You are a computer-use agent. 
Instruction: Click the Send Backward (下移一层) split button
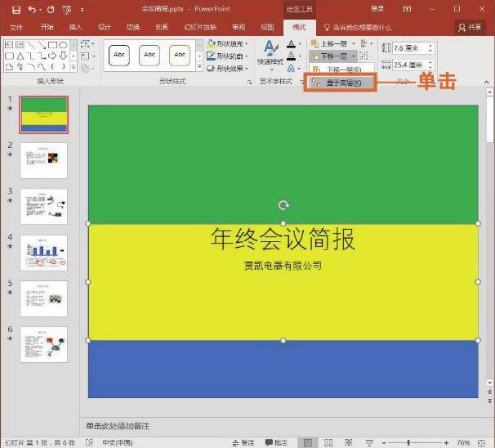(332, 56)
